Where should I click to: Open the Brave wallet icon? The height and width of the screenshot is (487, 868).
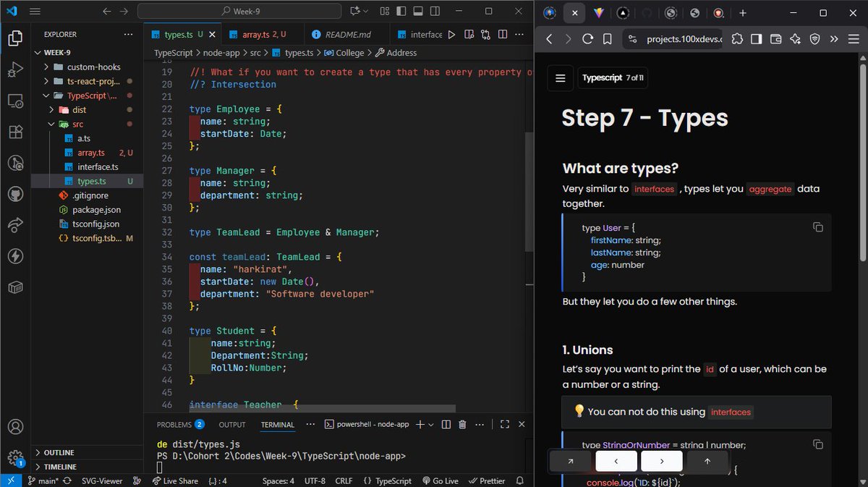[x=775, y=39]
